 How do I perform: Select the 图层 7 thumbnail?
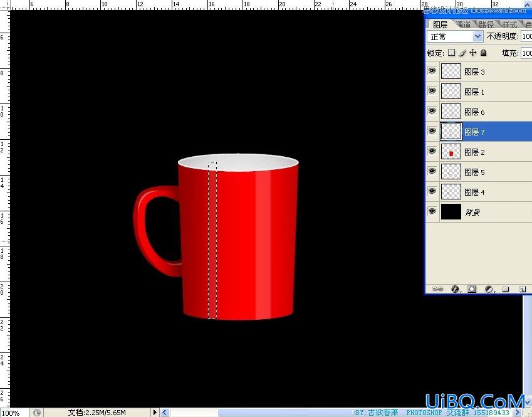coord(451,131)
